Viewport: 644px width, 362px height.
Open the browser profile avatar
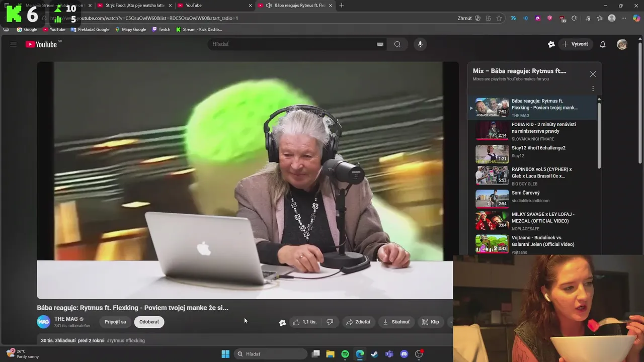pyautogui.click(x=612, y=18)
